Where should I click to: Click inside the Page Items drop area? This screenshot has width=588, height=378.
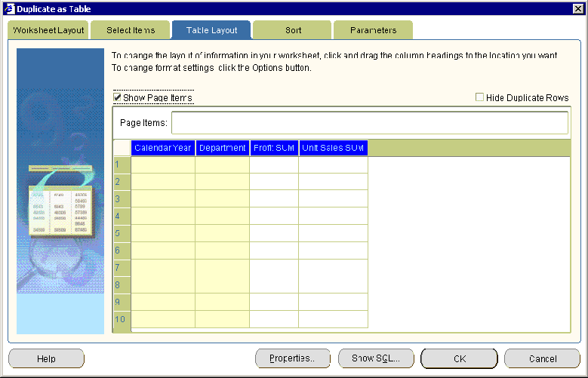(x=369, y=123)
